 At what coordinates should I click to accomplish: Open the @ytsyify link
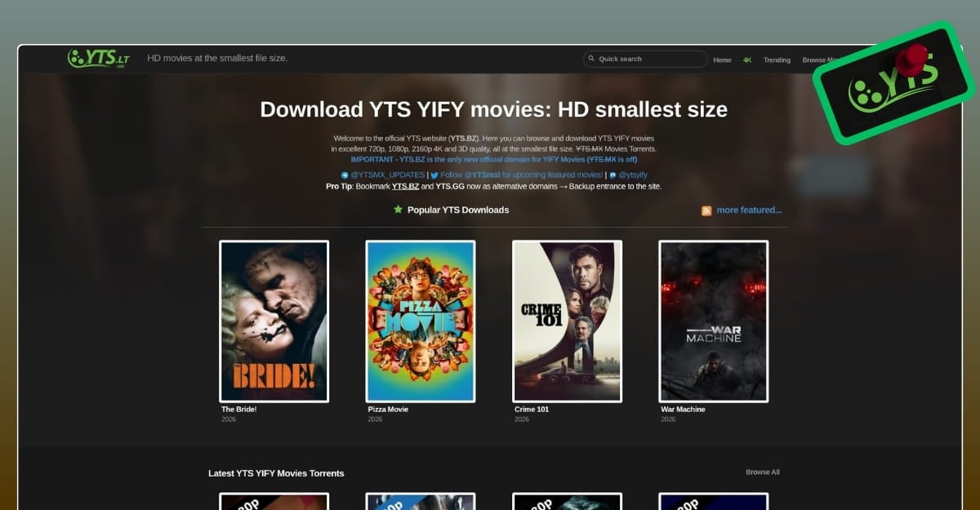[633, 175]
